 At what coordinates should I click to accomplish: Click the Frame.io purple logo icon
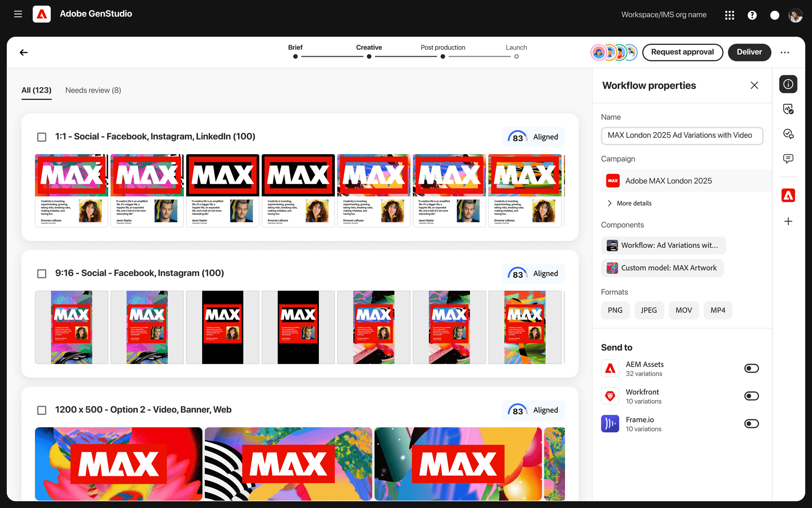click(x=610, y=424)
